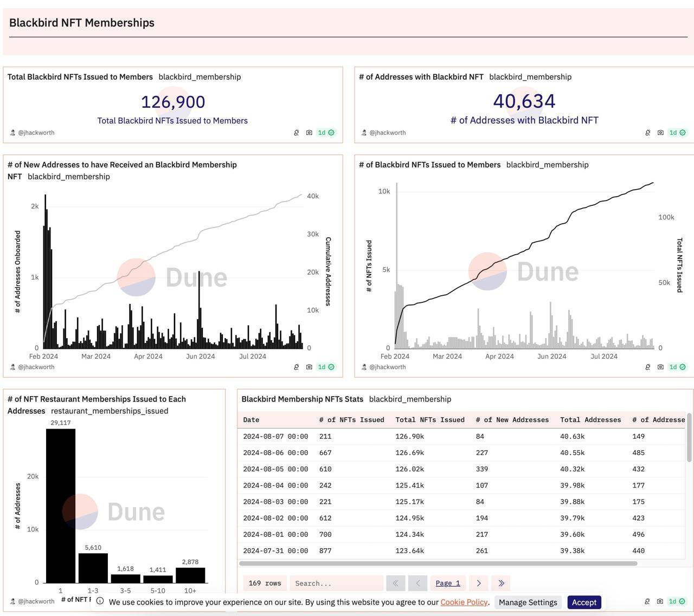Screen dimensions: 694x616
Task: Click the 'Blackbird NFT Memberships' heading
Action: tap(82, 23)
